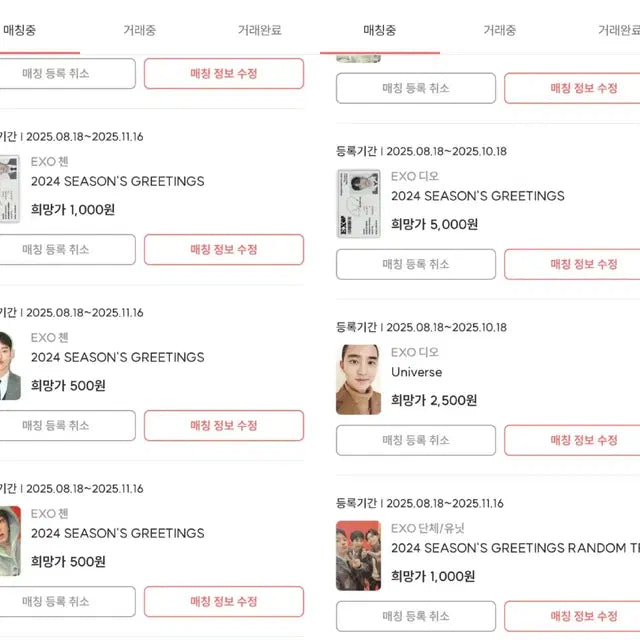The height and width of the screenshot is (640, 640).
Task: Click 매칭 정보 수정 under Universe listing
Action: pyautogui.click(x=572, y=440)
